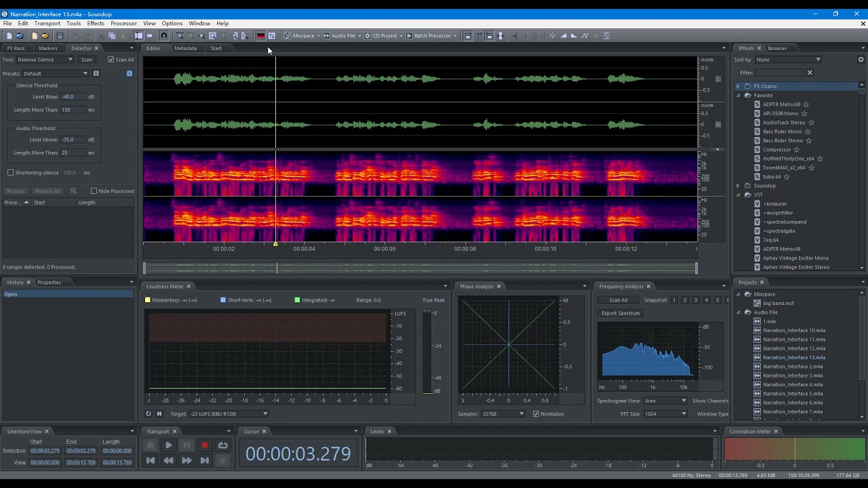The height and width of the screenshot is (488, 868).
Task: Open Detector settings gear icon
Action: (x=130, y=73)
